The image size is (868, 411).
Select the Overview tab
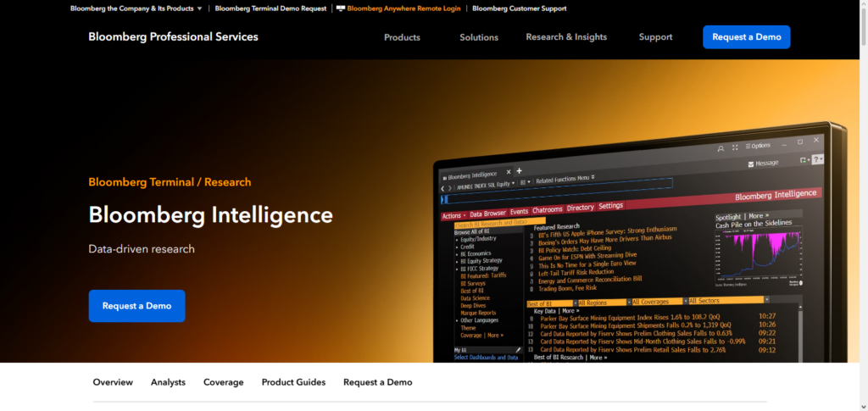point(113,382)
